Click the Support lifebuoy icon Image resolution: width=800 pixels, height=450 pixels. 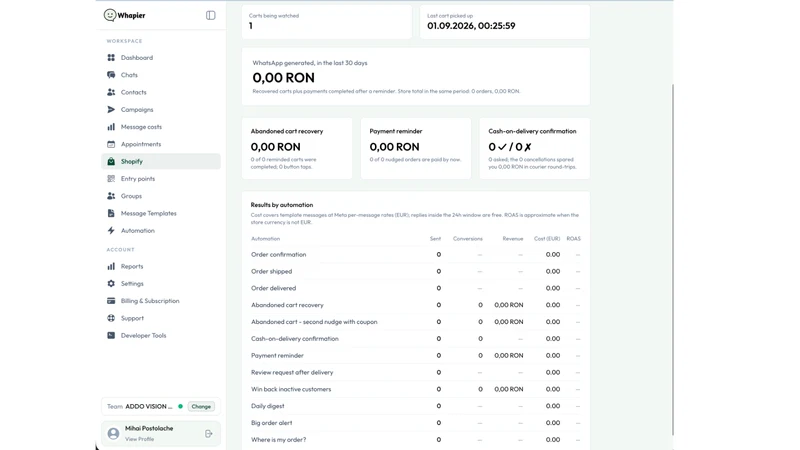click(x=111, y=318)
